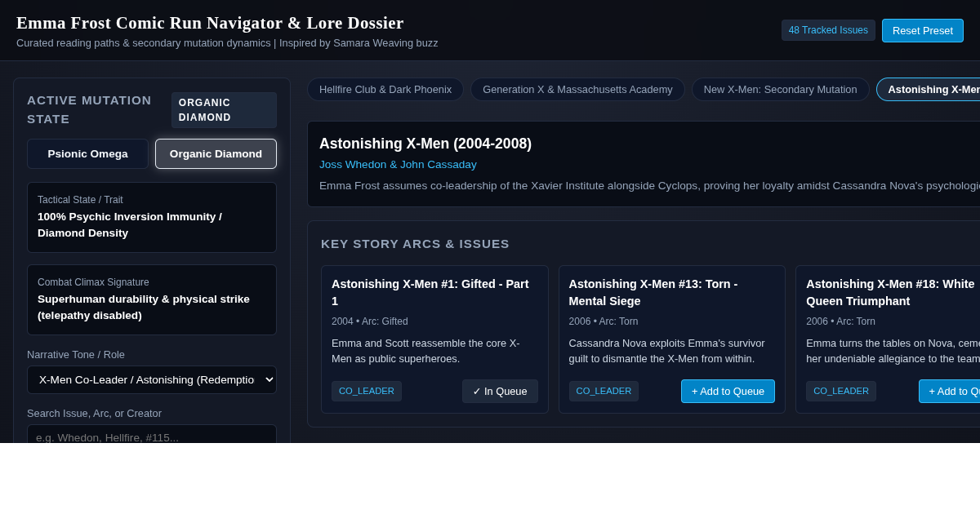Click the KEY STORY ARCS & ISSUES heading
Viewport: 980px width, 514px height.
[x=415, y=243]
